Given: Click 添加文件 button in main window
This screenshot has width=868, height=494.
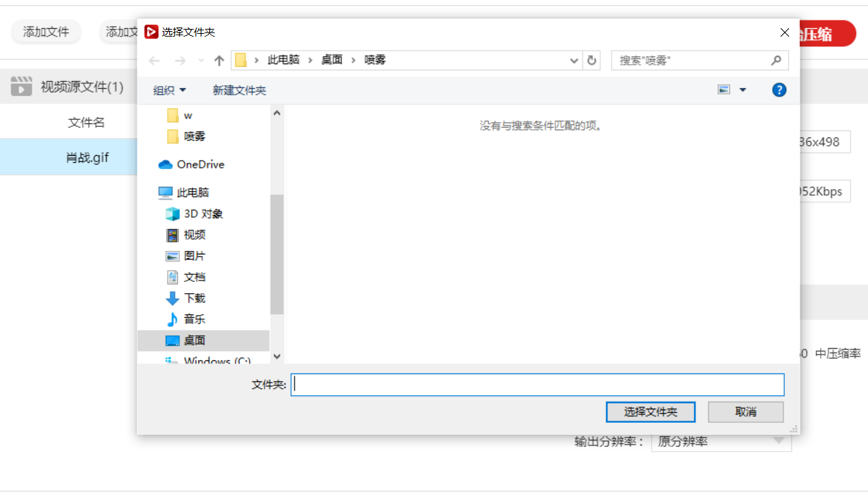Looking at the screenshot, I should coord(46,32).
